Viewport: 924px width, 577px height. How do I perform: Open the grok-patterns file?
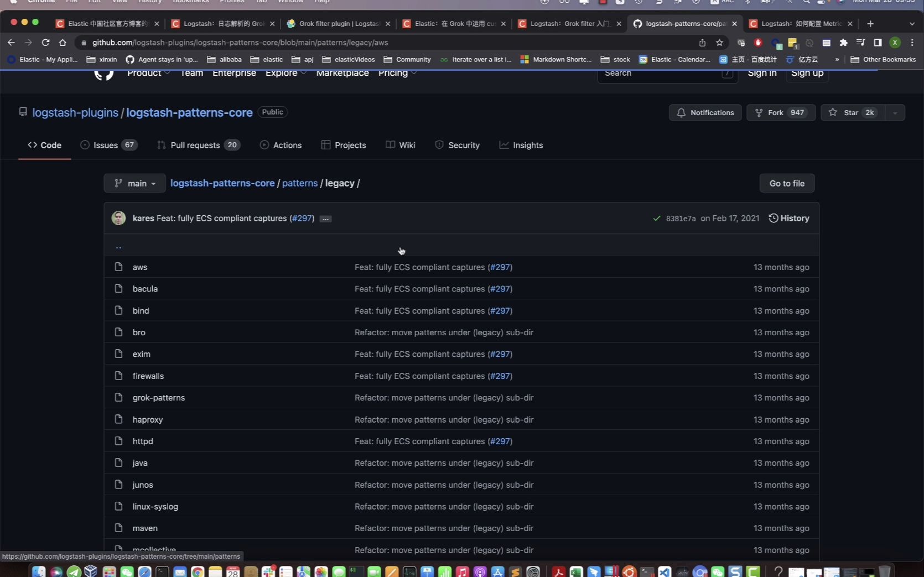pyautogui.click(x=159, y=398)
